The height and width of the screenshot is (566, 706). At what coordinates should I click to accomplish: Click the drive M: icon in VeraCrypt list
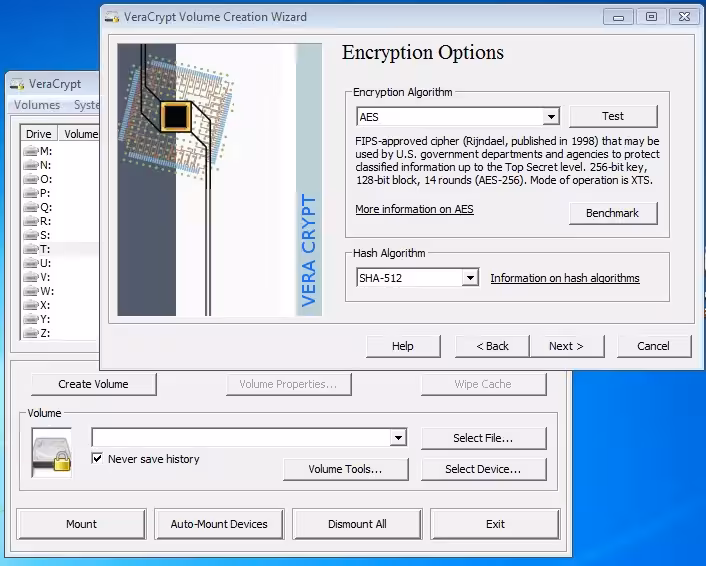point(31,150)
